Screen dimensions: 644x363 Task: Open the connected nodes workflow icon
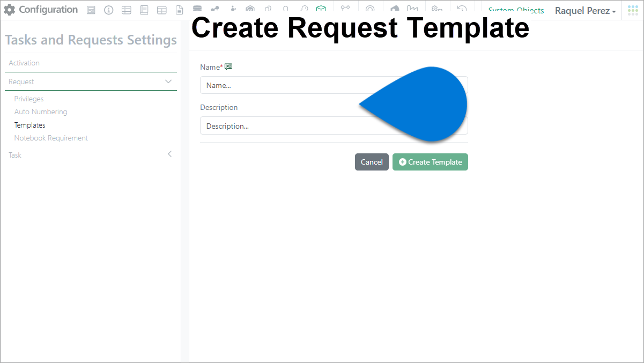coord(345,8)
